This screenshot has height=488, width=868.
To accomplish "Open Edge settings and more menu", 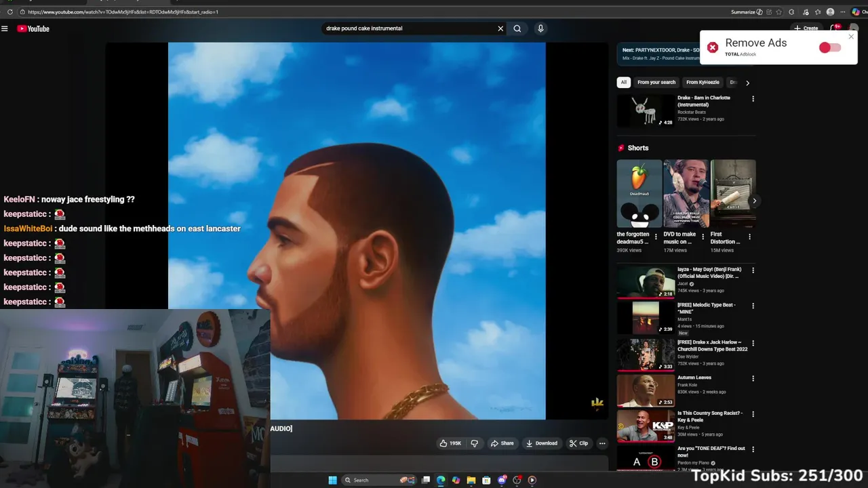I will [x=843, y=12].
